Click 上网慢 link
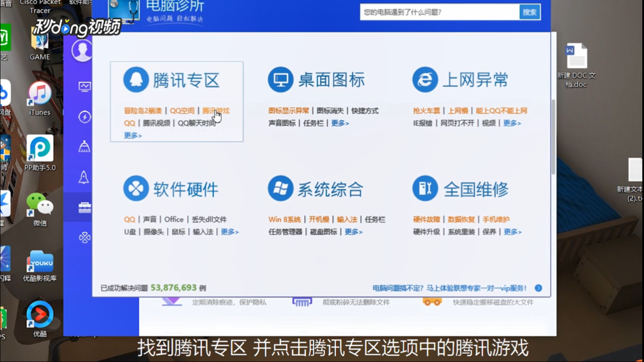The width and height of the screenshot is (644, 362). tap(458, 111)
